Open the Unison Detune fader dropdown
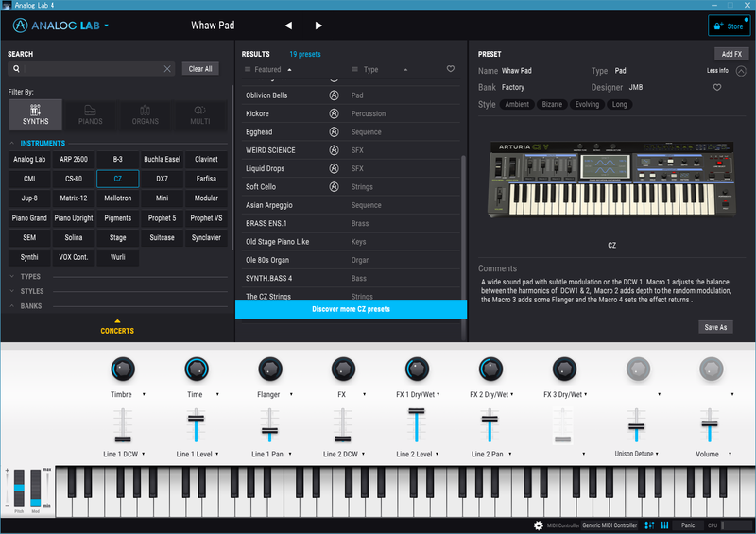Viewport: 756px width, 534px height. click(657, 454)
